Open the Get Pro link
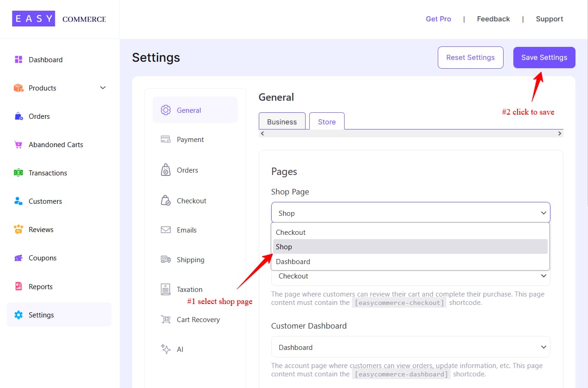Screen dimensions: 588x388 click(x=438, y=19)
